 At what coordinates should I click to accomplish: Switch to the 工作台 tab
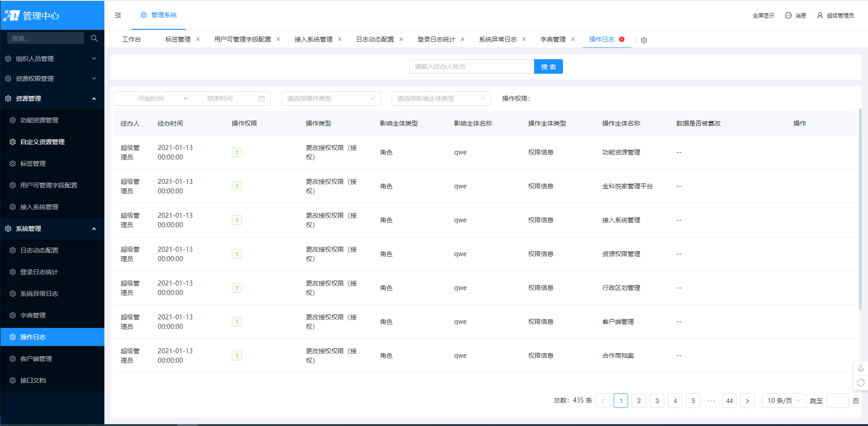[x=131, y=39]
